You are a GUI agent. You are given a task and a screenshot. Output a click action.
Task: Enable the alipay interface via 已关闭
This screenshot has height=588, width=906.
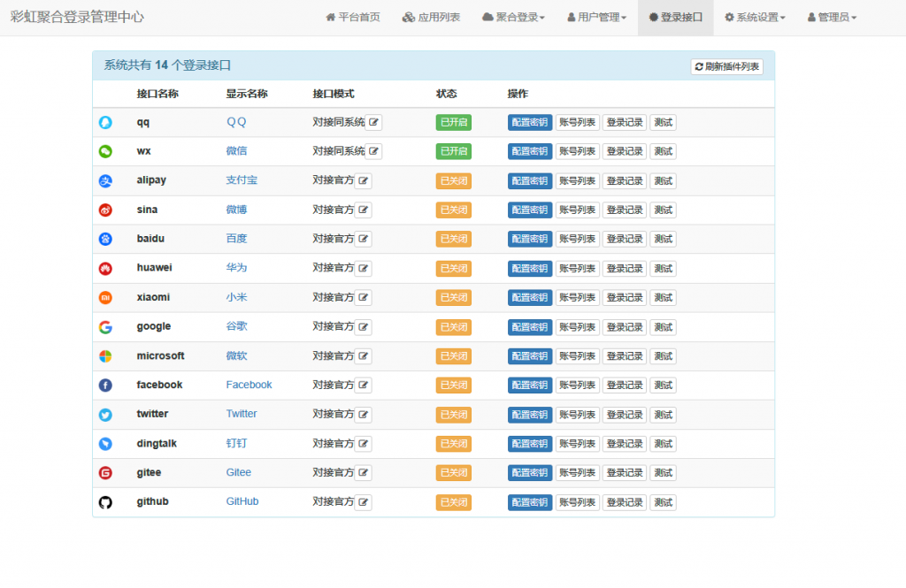454,180
